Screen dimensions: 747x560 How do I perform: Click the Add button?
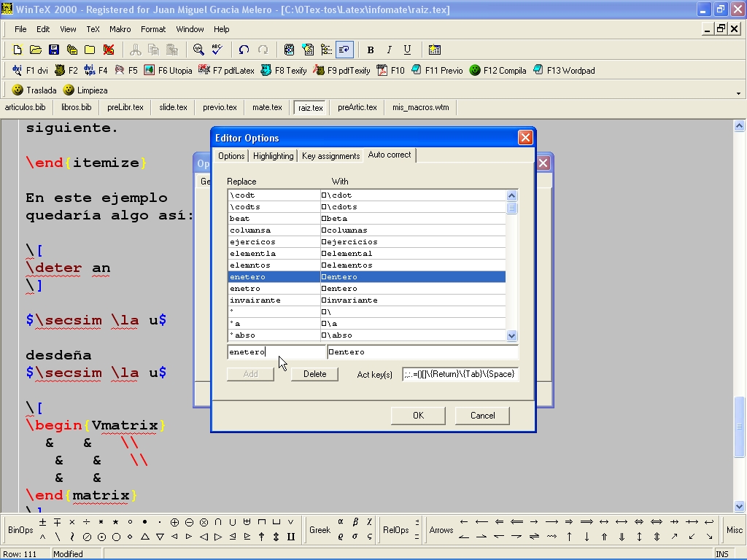tap(251, 374)
